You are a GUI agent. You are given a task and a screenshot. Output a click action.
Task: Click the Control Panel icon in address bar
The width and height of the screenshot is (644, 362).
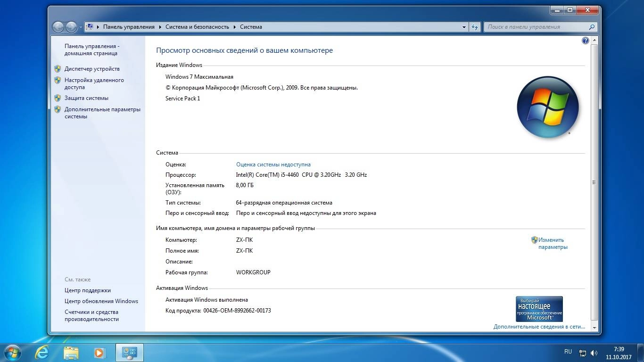click(x=90, y=27)
